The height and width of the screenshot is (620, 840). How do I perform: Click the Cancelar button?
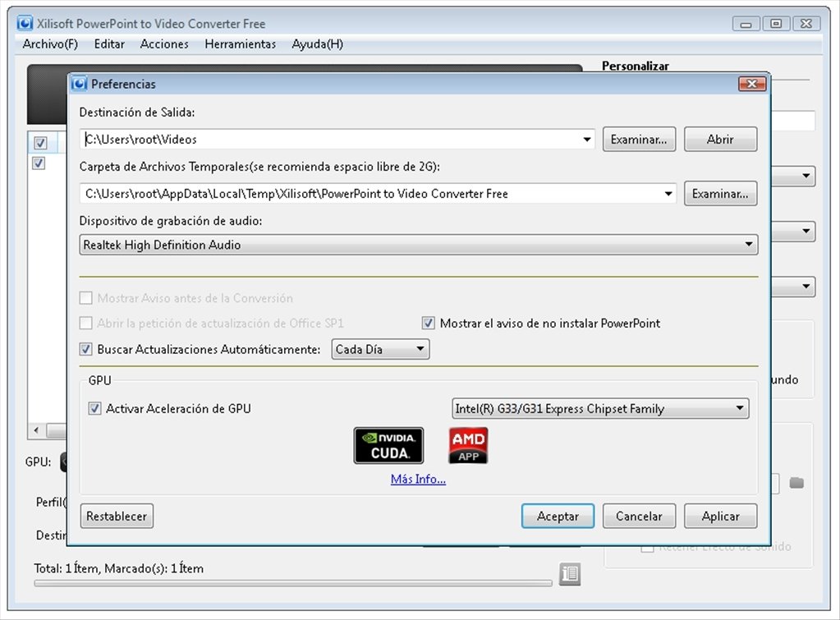639,516
